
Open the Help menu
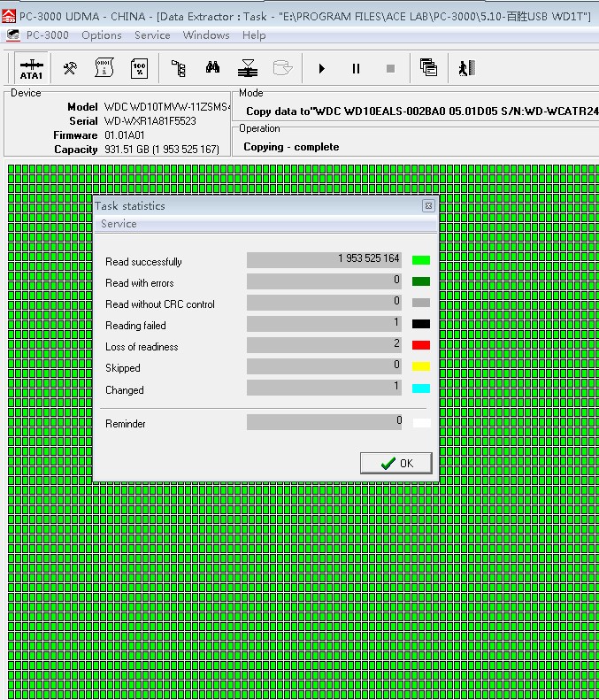coord(254,35)
